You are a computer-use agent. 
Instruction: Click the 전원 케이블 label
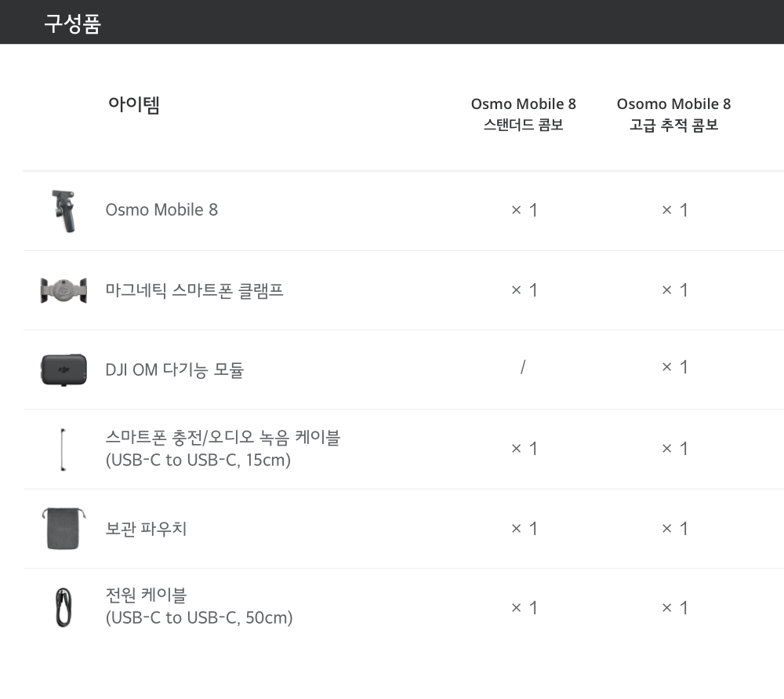point(146,595)
